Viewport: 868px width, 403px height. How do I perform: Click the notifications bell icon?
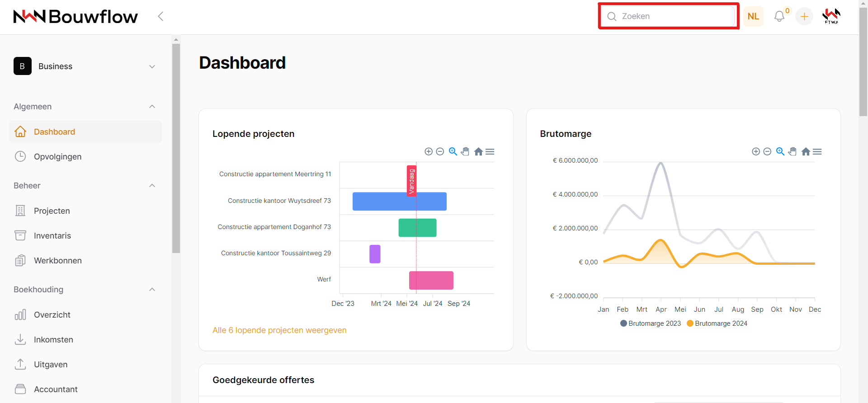click(779, 17)
